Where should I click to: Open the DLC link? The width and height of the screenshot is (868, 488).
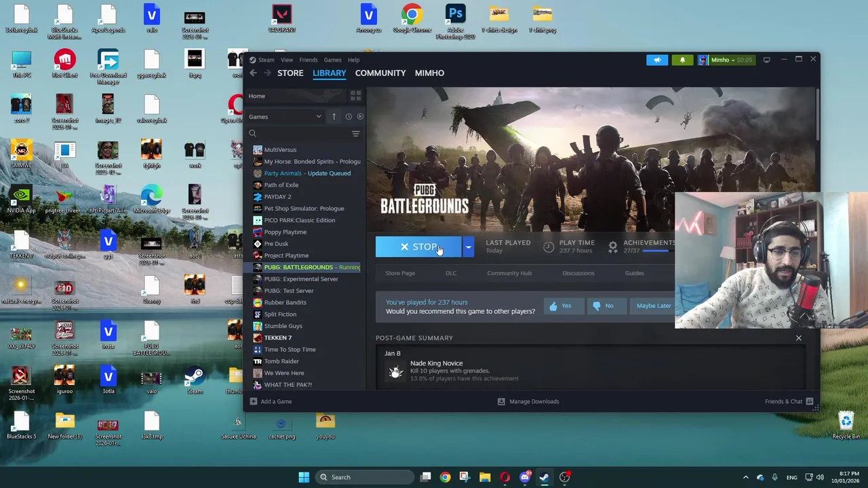(x=451, y=273)
